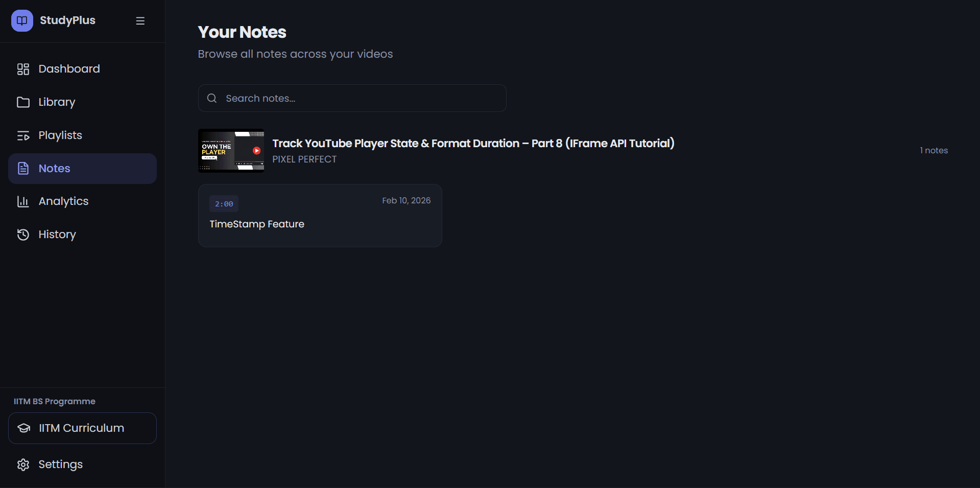Switch to the Analytics view
This screenshot has height=488, width=980.
coord(63,201)
